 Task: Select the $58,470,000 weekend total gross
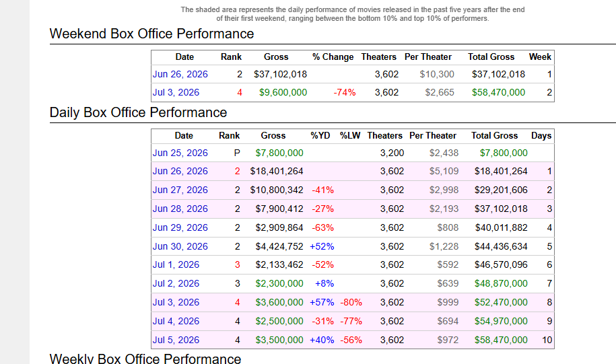499,92
